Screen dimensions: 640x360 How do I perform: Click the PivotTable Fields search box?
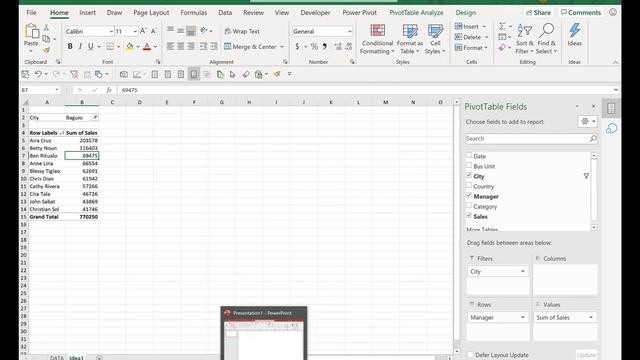coord(531,139)
